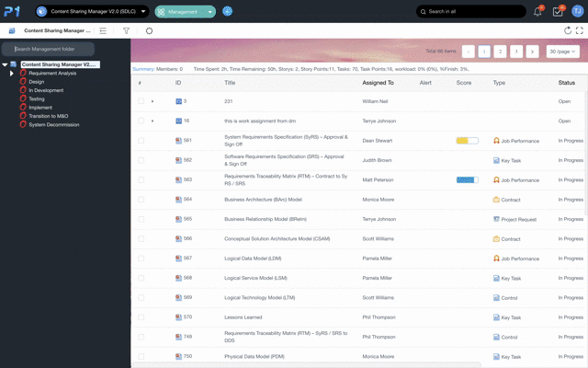Open the Content Sharing Manager V2.0 project dropdown
Image resolution: width=588 pixels, height=368 pixels.
92,11
